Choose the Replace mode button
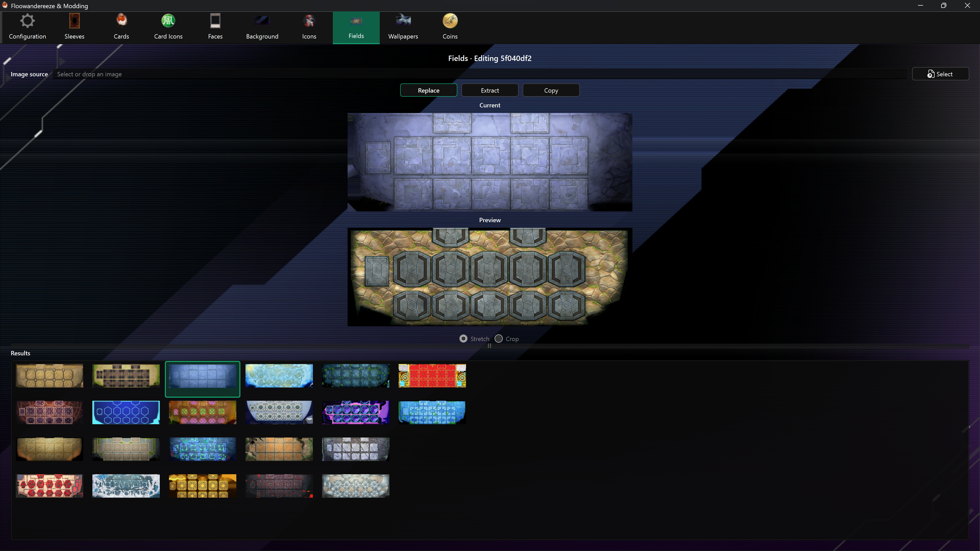Screen dimensions: 980x551 (x=428, y=90)
